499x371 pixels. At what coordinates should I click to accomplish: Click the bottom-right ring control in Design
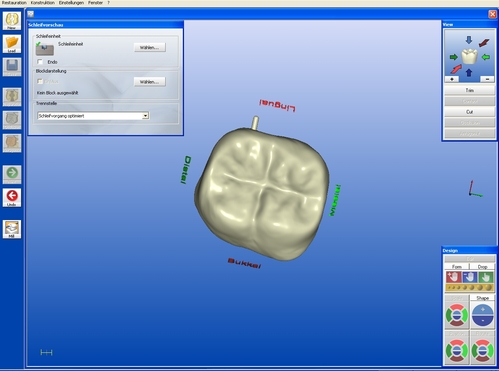tap(483, 350)
